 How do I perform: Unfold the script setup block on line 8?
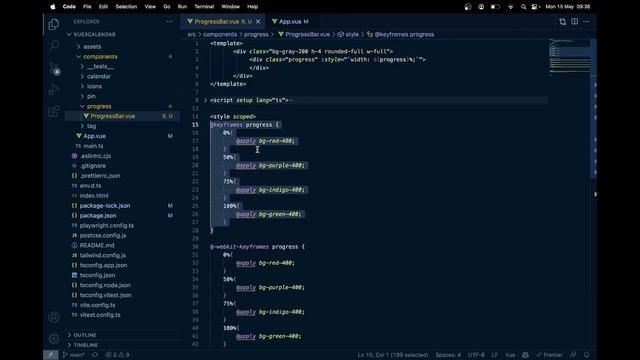click(x=205, y=100)
